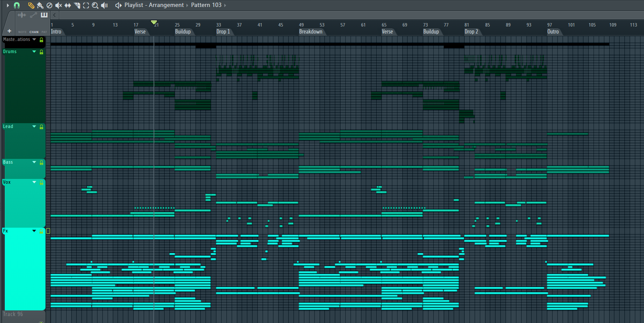Add a track with the plus button
Image resolution: width=644 pixels, height=323 pixels.
click(x=9, y=31)
